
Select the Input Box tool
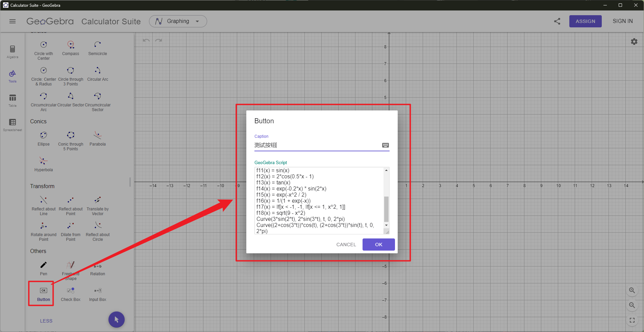[98, 294]
